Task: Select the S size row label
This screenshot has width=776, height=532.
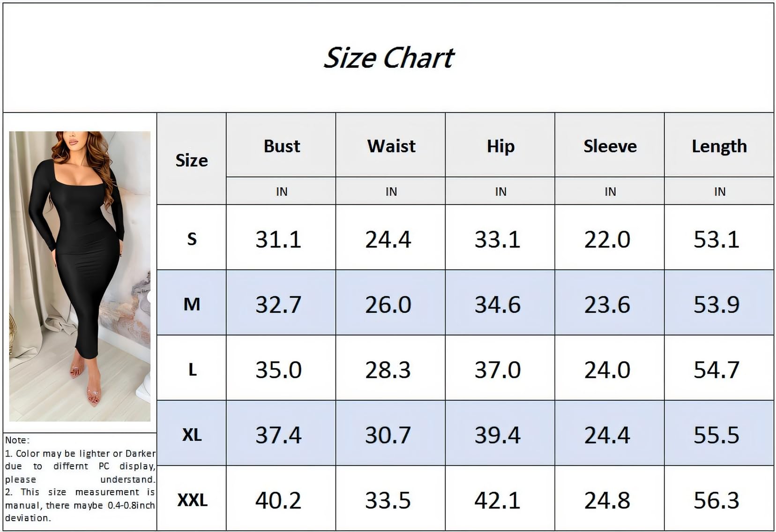Action: (x=192, y=239)
